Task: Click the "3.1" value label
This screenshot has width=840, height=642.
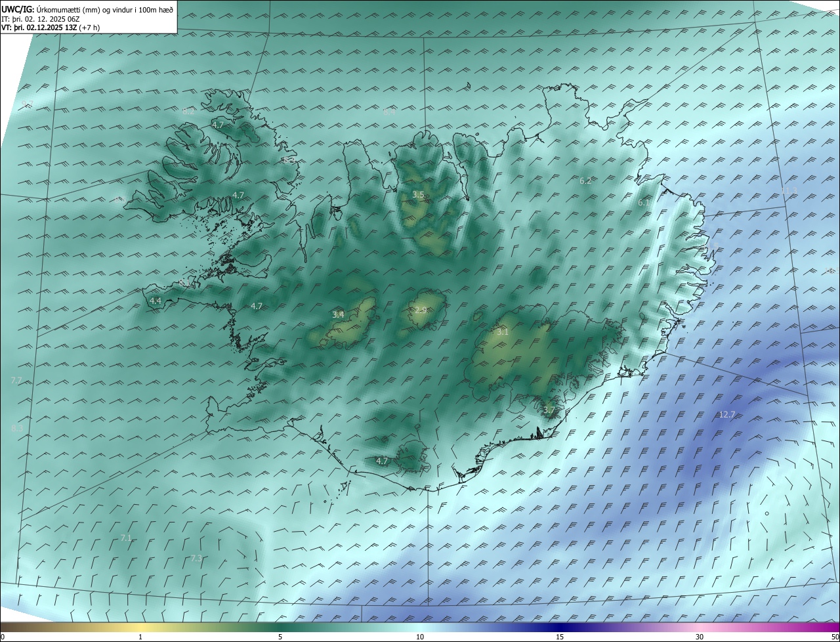Action: click(502, 332)
